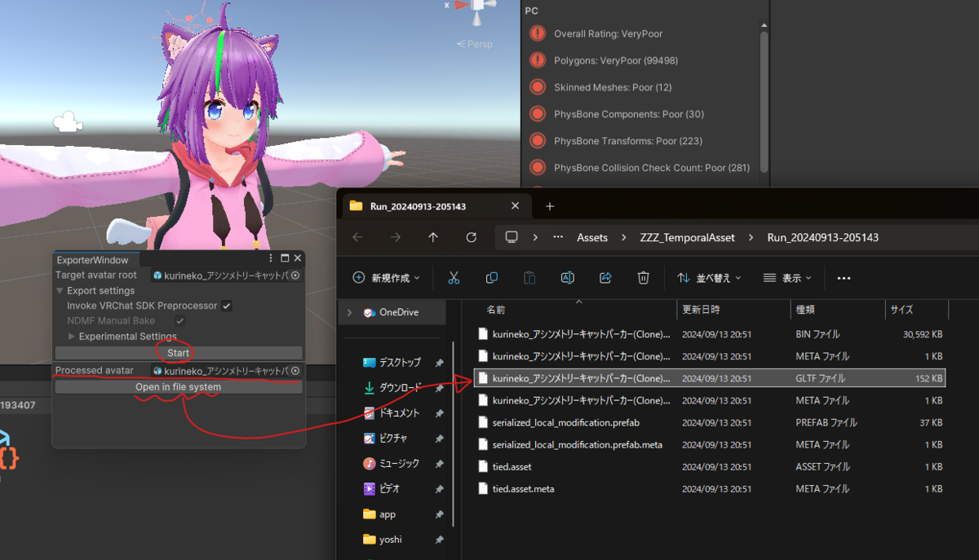Viewport: 979px width, 560px height.
Task: Toggle NDMF Manual Bake checkbox
Action: pos(180,321)
